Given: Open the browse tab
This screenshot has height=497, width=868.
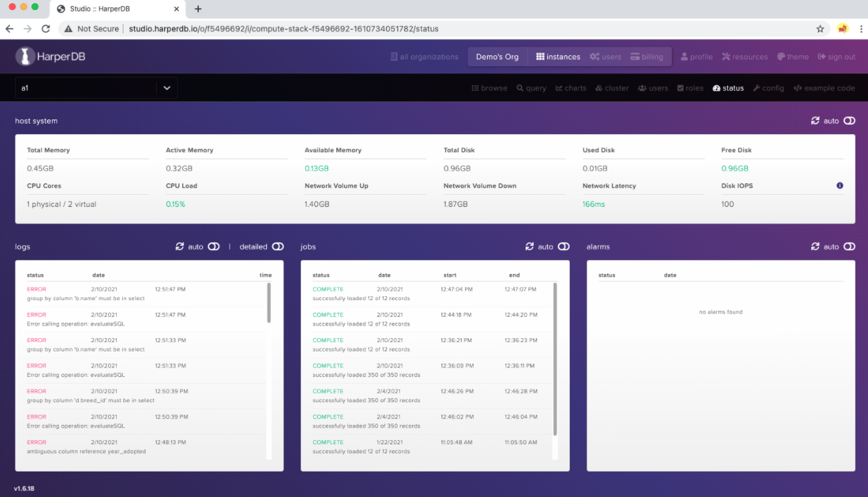Looking at the screenshot, I should pyautogui.click(x=489, y=88).
